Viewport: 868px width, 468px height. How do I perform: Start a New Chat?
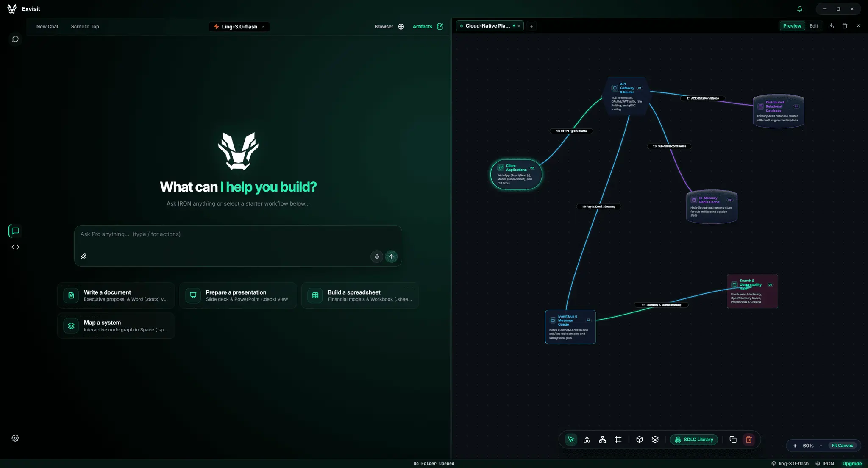47,26
